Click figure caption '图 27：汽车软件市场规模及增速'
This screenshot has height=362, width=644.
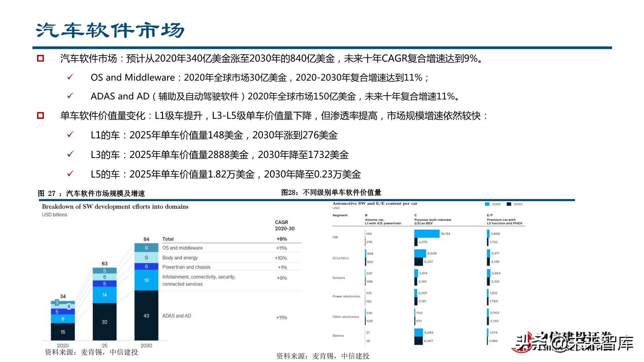tap(91, 193)
